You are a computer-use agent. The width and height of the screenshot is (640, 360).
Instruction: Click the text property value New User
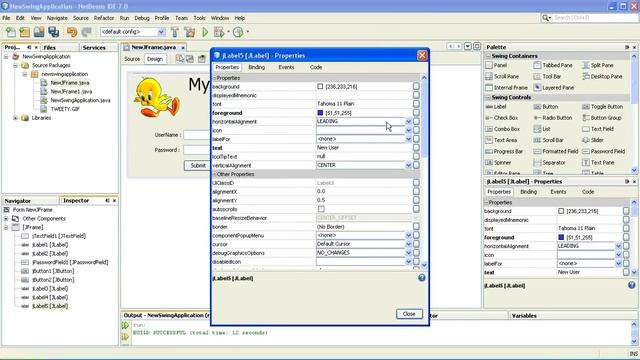click(328, 148)
